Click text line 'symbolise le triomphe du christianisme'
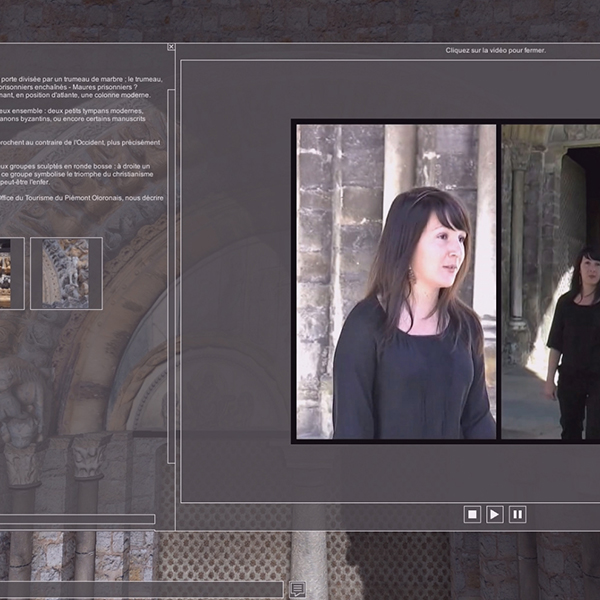 (77, 174)
